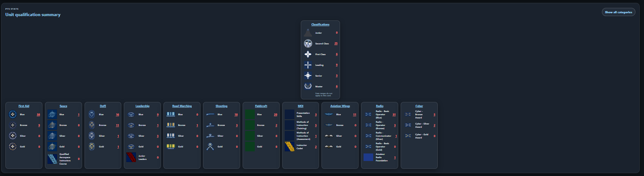
Task: Click the DofE Gold badge icon
Action: pyautogui.click(x=92, y=147)
